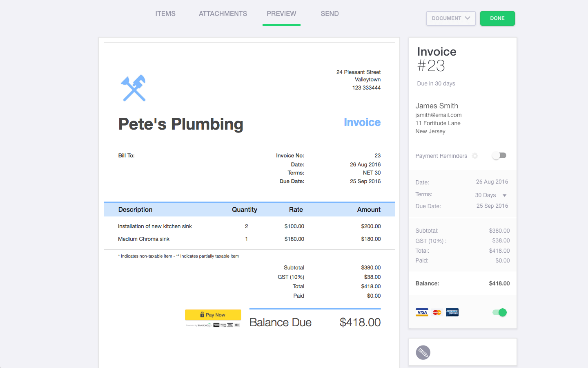Go to the Send tab
This screenshot has height=368, width=588.
coord(330,14)
